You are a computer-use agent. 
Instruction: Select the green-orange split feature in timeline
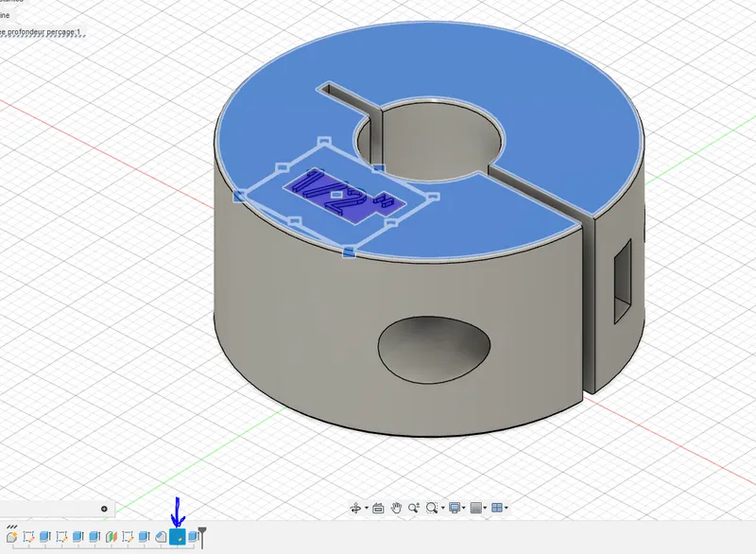click(x=112, y=537)
